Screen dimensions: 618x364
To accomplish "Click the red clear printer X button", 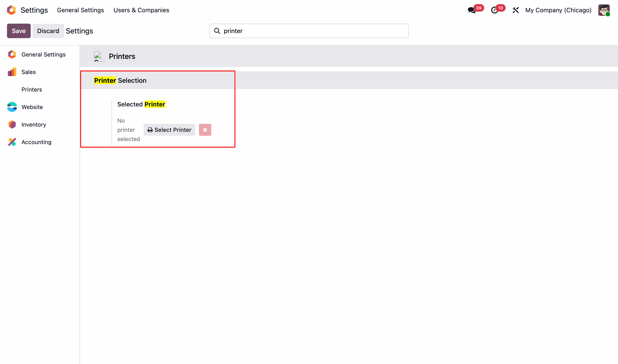I will coord(205,130).
